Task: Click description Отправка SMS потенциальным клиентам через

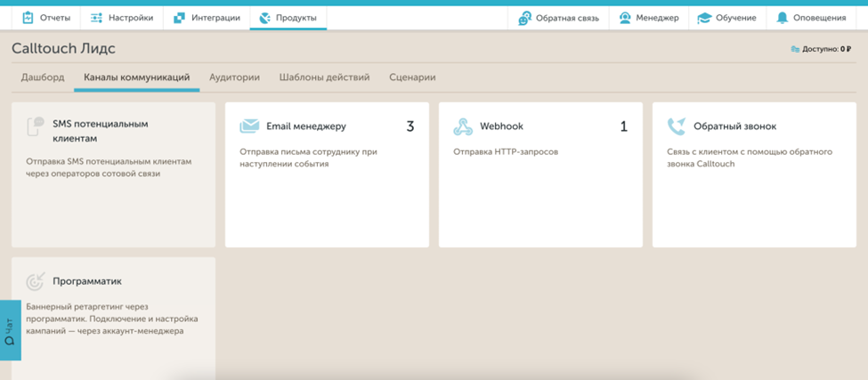Action: [x=109, y=167]
